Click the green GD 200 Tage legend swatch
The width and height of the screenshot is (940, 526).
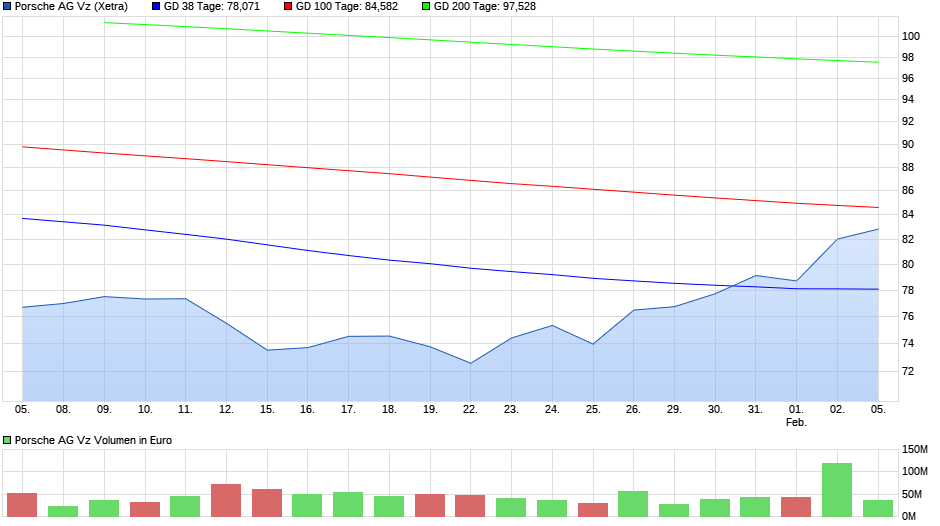426,6
